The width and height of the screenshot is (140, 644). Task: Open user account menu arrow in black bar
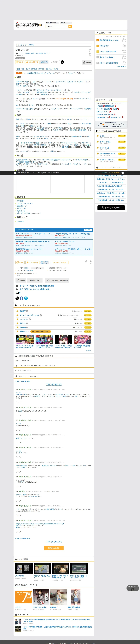pos(125,173)
